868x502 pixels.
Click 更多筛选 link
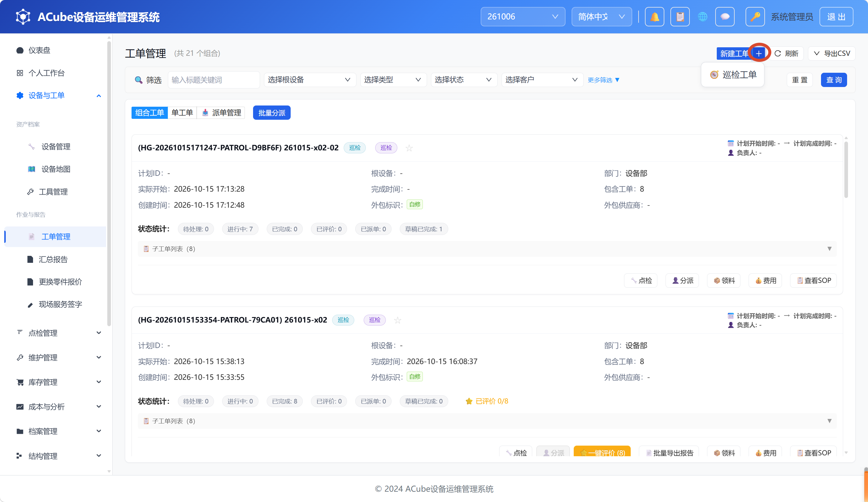[x=603, y=80]
